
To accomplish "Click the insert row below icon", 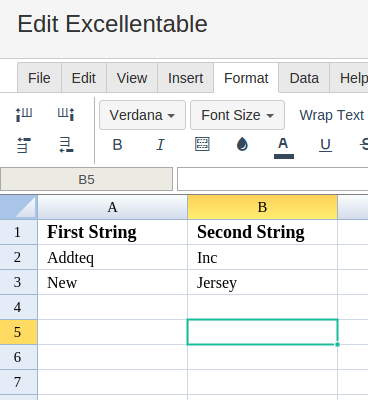I will pos(66,145).
